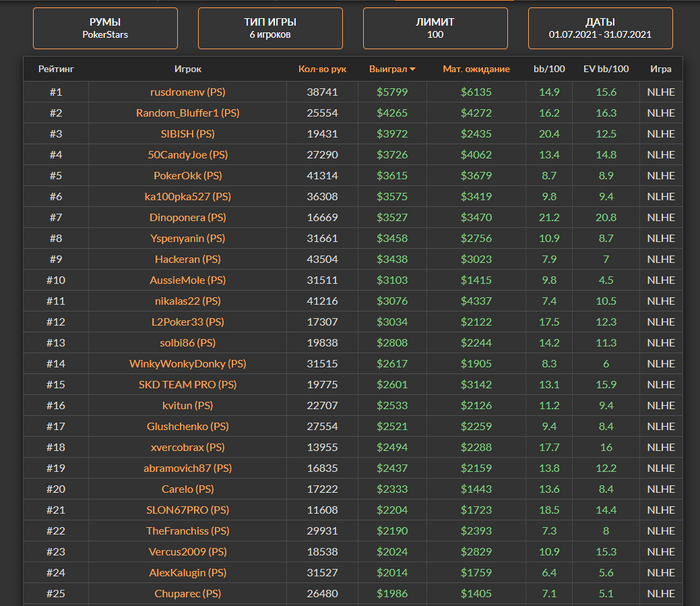Open WinkyWonkyDonky (PS) player link
The height and width of the screenshot is (606, 700).
click(187, 364)
